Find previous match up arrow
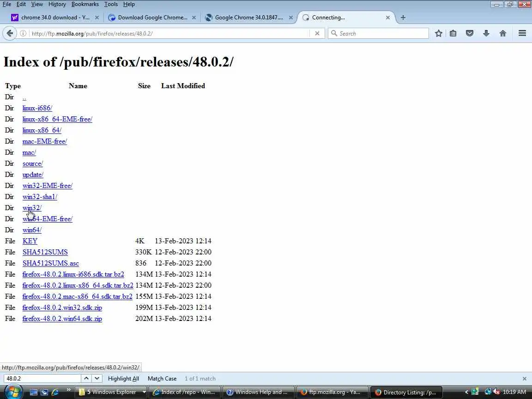 86,378
